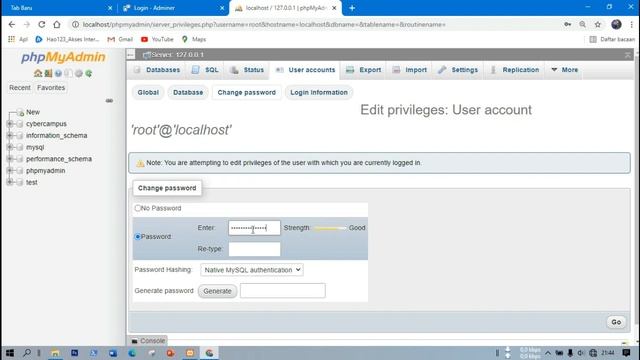This screenshot has height=360, width=640.
Task: Click the Recent navigation button
Action: point(20,88)
